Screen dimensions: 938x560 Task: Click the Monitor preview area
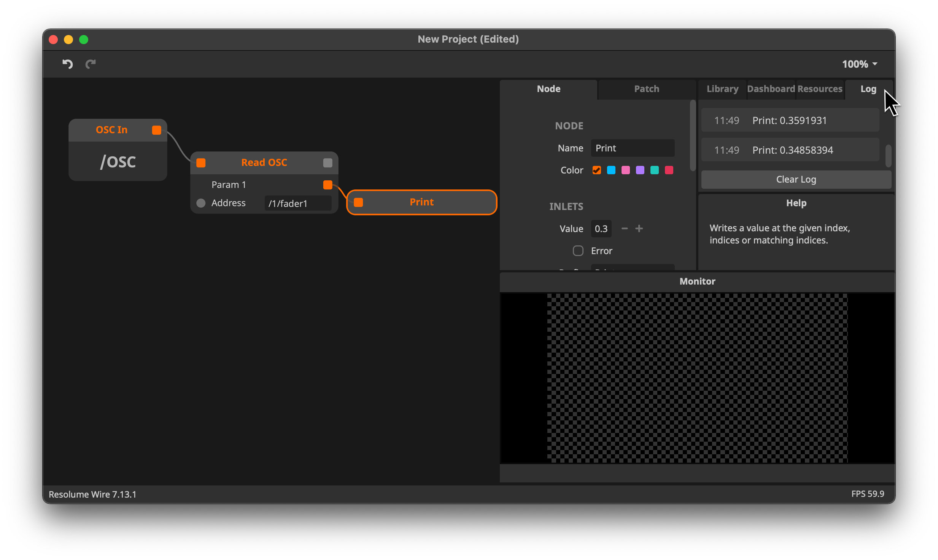coord(697,378)
